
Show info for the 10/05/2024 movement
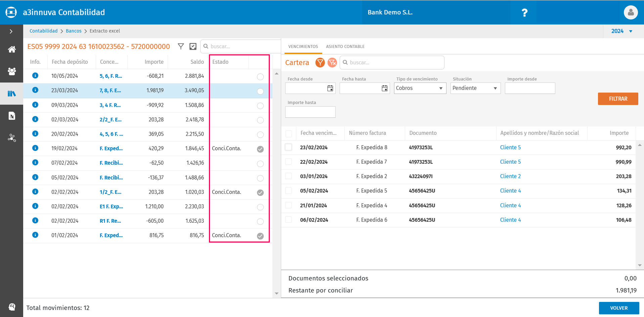pyautogui.click(x=35, y=75)
